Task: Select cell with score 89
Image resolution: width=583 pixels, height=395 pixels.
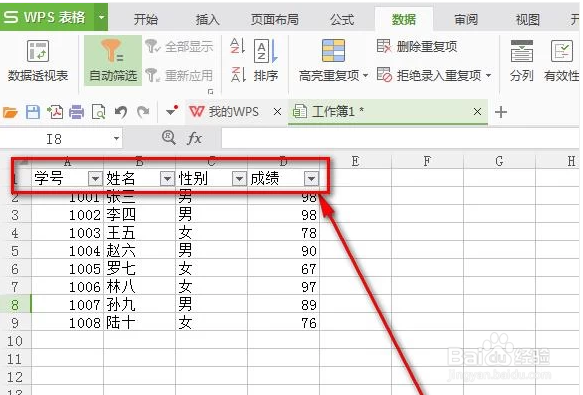Action: pyautogui.click(x=283, y=305)
